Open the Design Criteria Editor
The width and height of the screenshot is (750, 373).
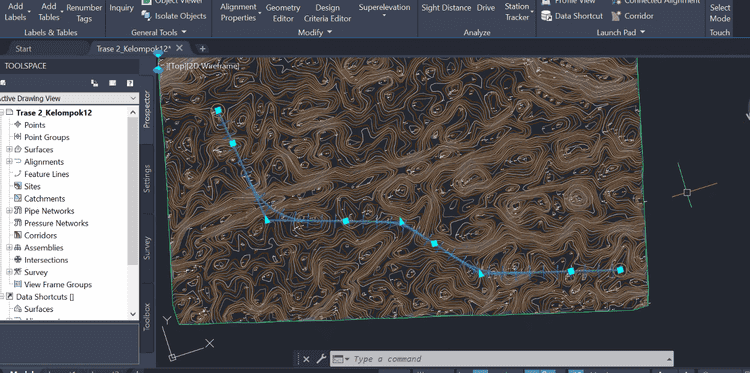[328, 13]
